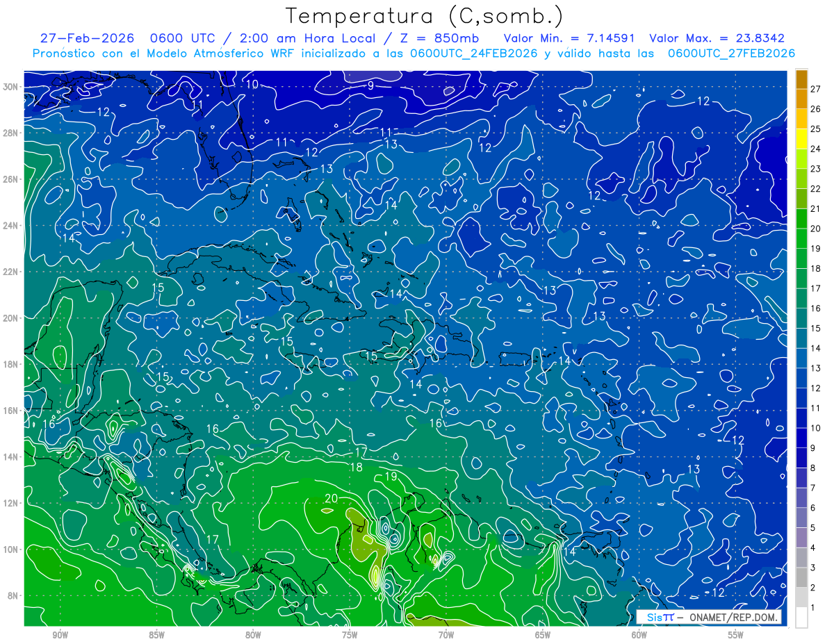834x644 pixels.
Task: Click the 65W longitude label
Action: coord(543,635)
